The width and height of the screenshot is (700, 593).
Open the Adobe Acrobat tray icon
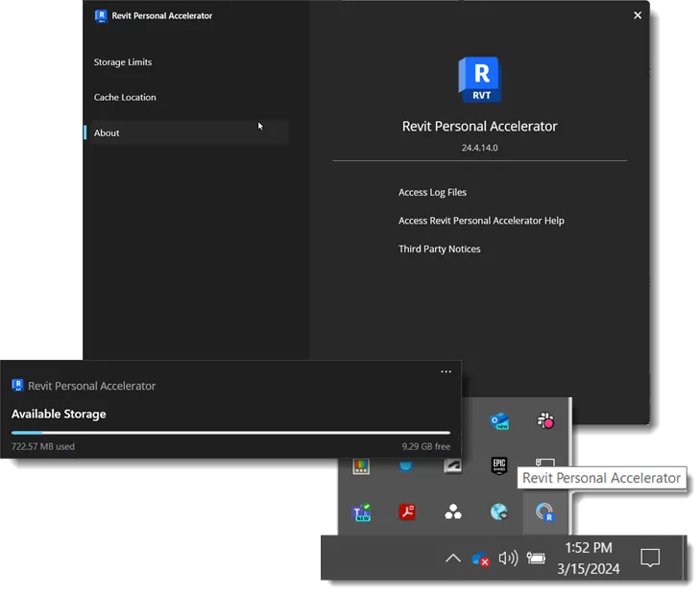pos(407,511)
